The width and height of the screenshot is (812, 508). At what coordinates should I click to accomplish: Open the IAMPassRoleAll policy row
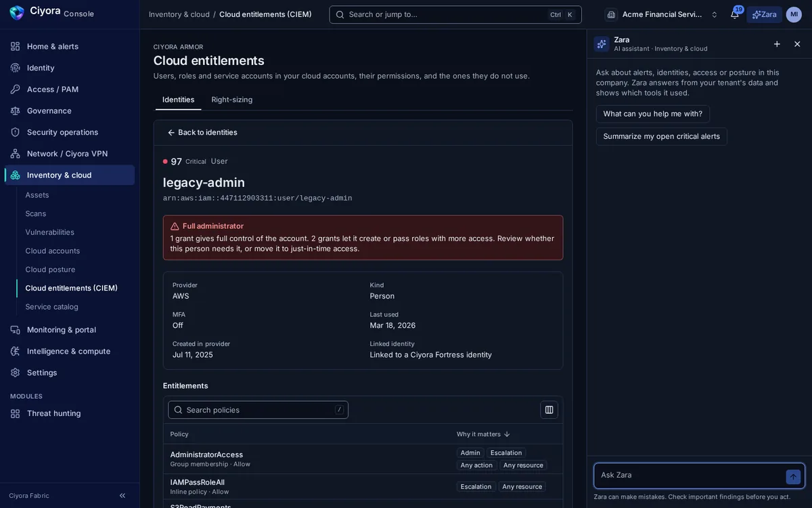pos(363,487)
